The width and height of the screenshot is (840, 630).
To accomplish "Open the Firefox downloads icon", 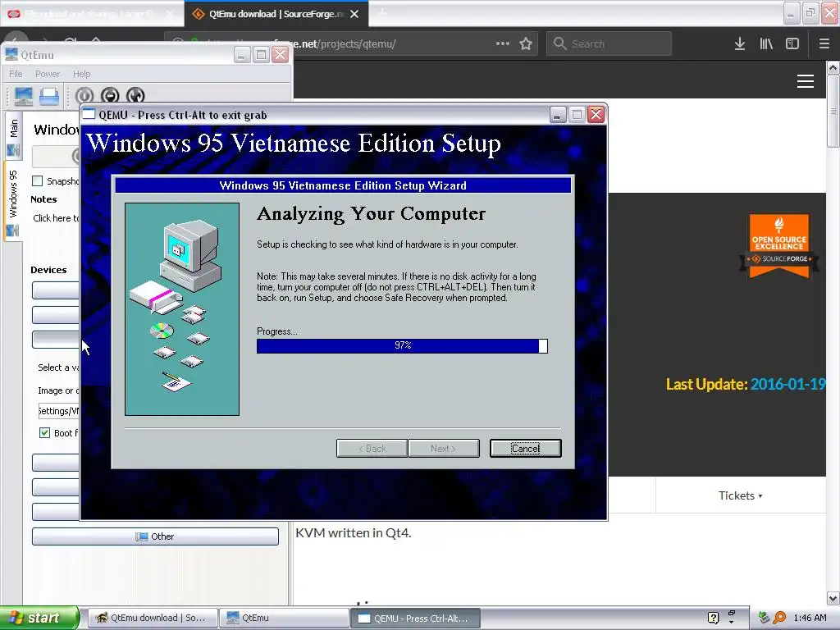I will (740, 44).
